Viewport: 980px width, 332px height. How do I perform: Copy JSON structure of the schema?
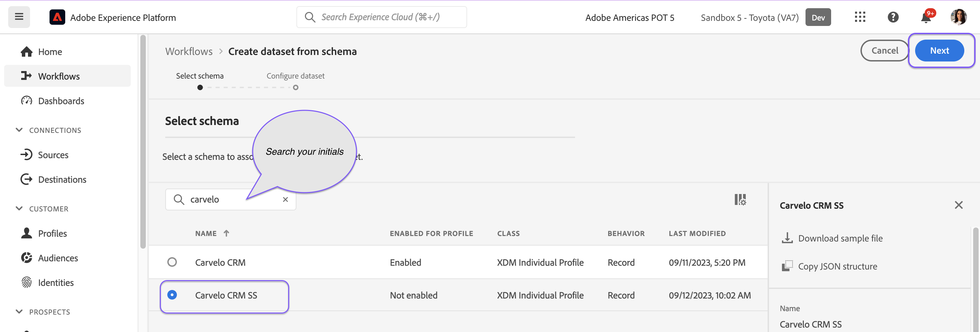829,266
